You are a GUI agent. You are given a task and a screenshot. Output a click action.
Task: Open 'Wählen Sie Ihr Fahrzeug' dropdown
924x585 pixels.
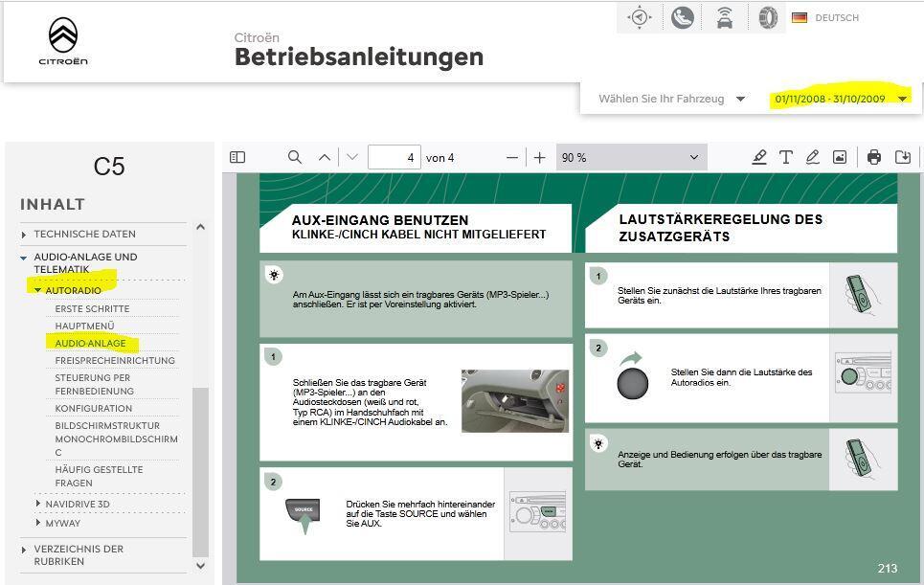672,99
